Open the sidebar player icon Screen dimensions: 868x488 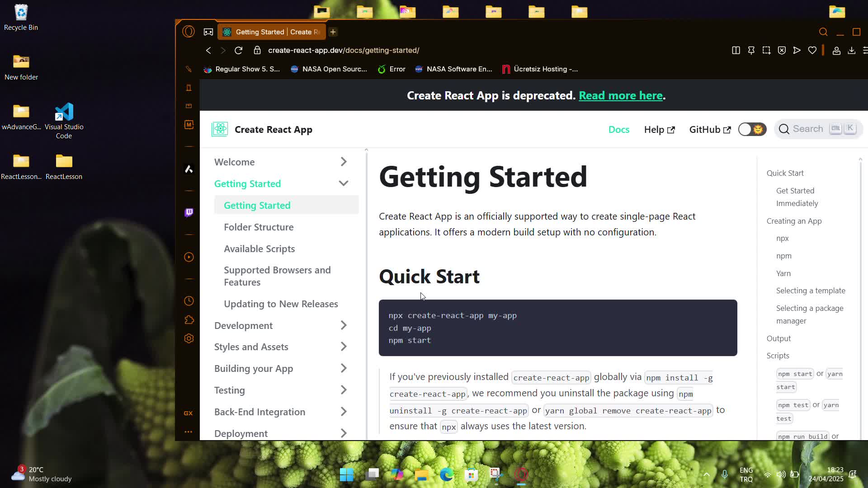[189, 257]
